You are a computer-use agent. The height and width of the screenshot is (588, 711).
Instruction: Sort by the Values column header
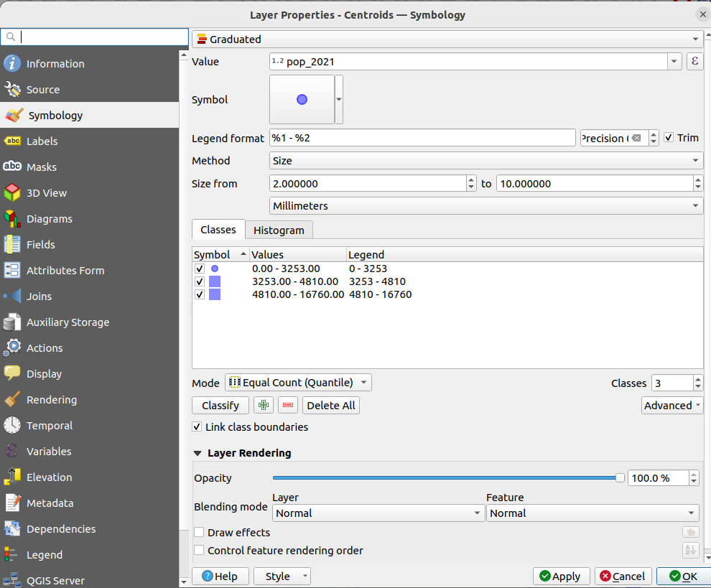[298, 254]
